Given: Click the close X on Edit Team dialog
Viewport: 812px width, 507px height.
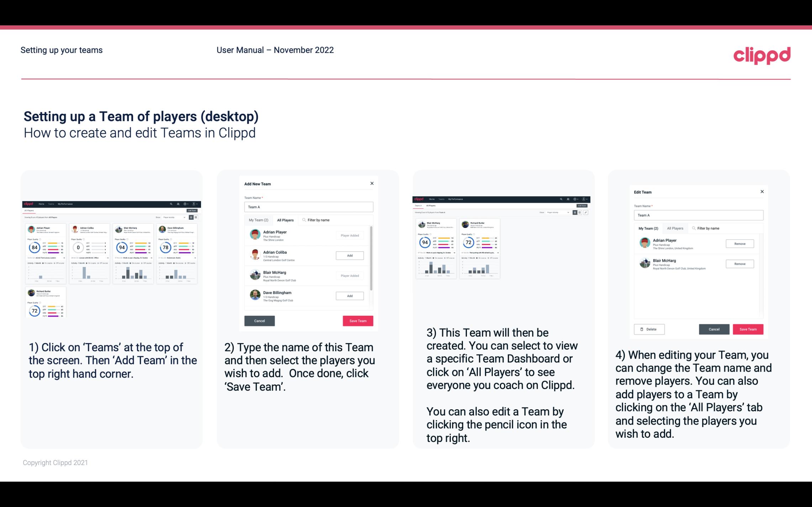Looking at the screenshot, I should click(x=762, y=192).
